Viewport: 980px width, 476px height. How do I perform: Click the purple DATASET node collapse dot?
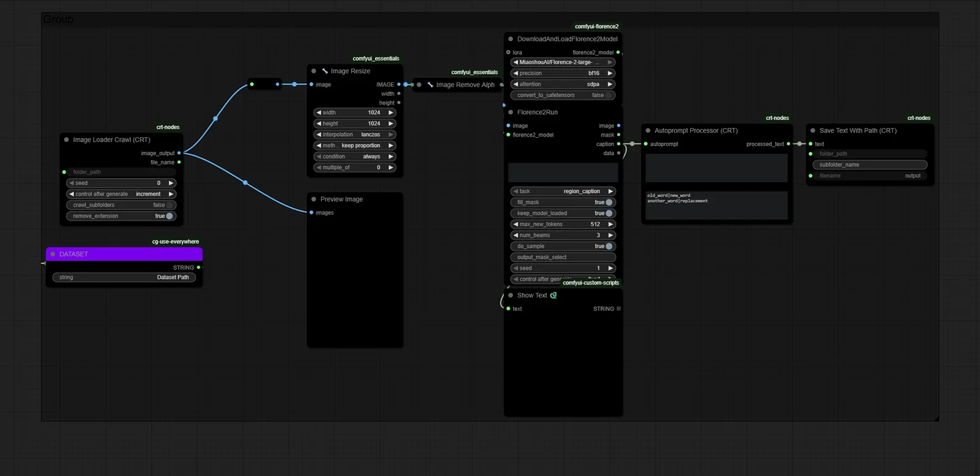click(x=52, y=254)
